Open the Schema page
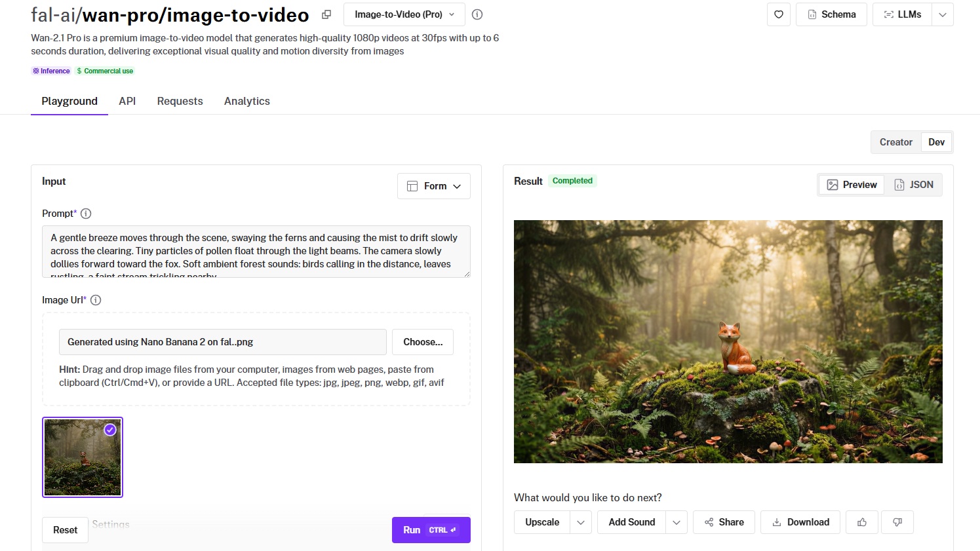 (x=831, y=14)
